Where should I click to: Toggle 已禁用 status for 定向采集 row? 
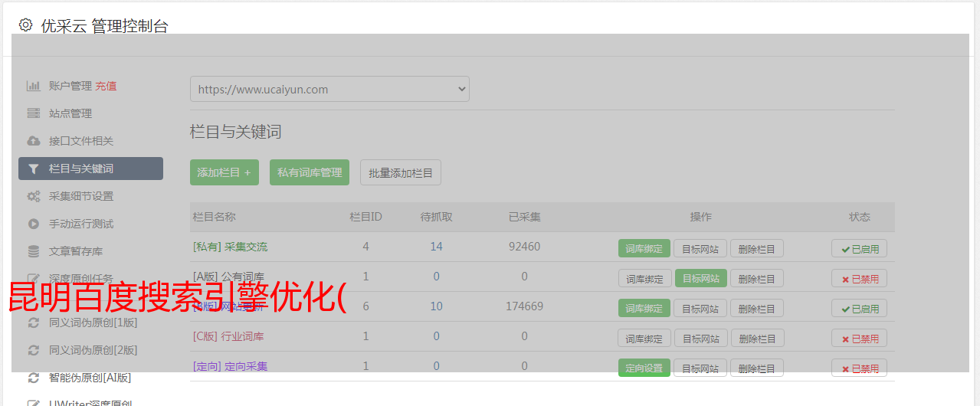(x=860, y=368)
